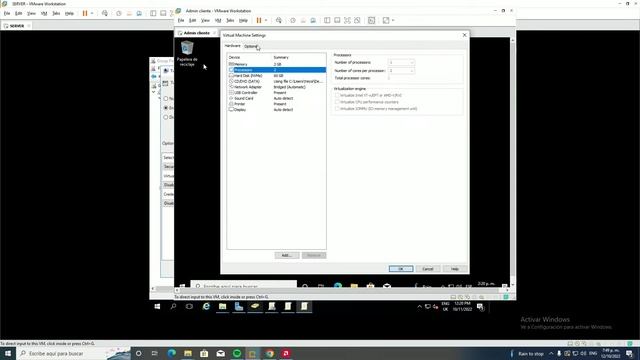
Task: Open VM menu in Admin cliente window
Action: (218, 20)
